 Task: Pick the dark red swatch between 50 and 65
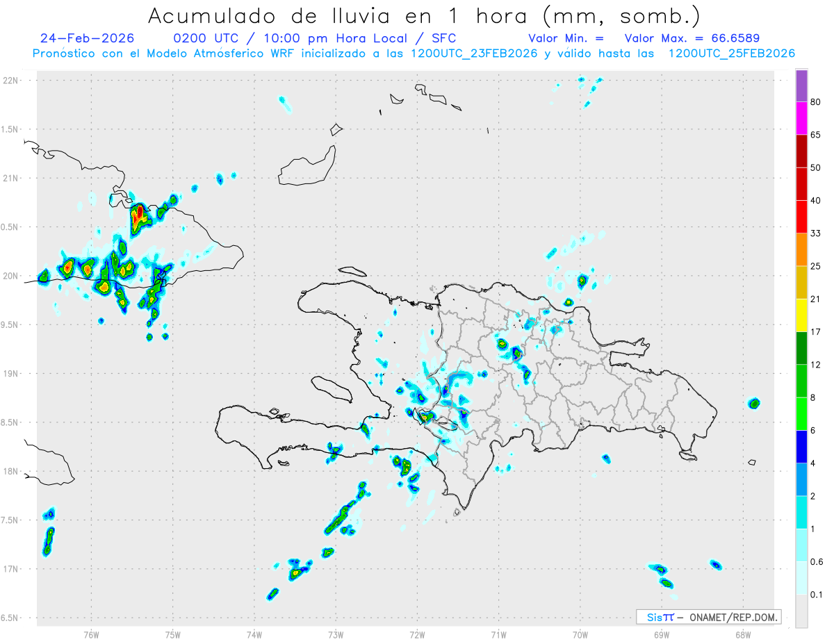point(801,151)
